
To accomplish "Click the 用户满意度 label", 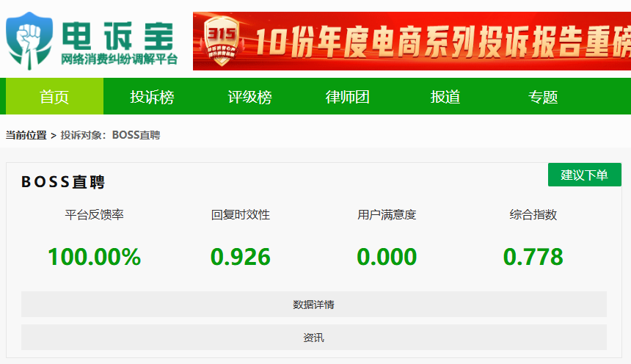I will pyautogui.click(x=387, y=214).
